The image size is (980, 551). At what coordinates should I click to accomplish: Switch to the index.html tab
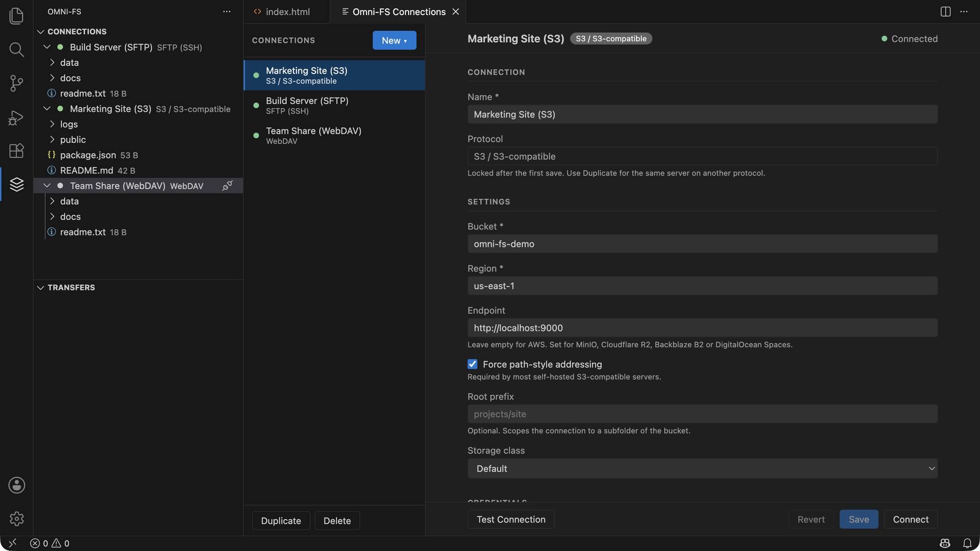coord(287,11)
